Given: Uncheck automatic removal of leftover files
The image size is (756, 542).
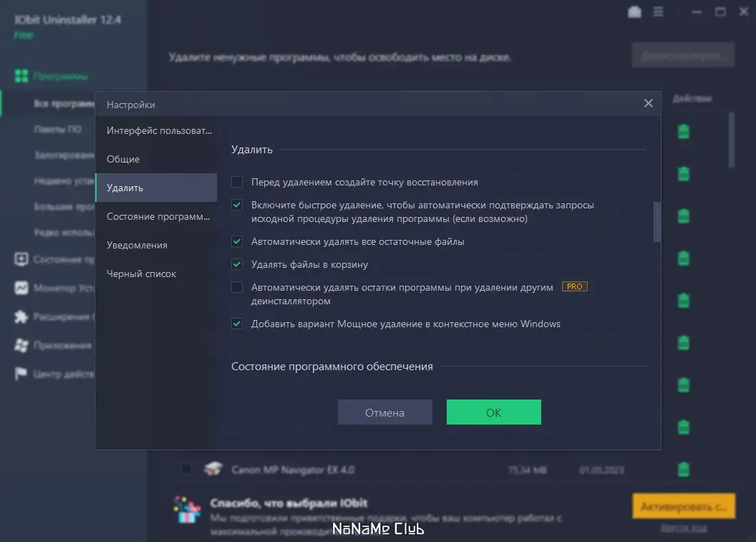Looking at the screenshot, I should [237, 241].
